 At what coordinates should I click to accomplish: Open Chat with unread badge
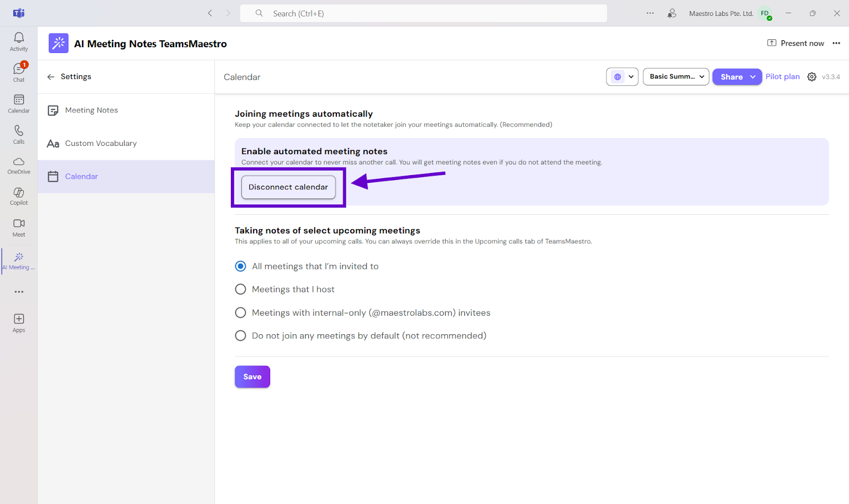click(x=19, y=72)
